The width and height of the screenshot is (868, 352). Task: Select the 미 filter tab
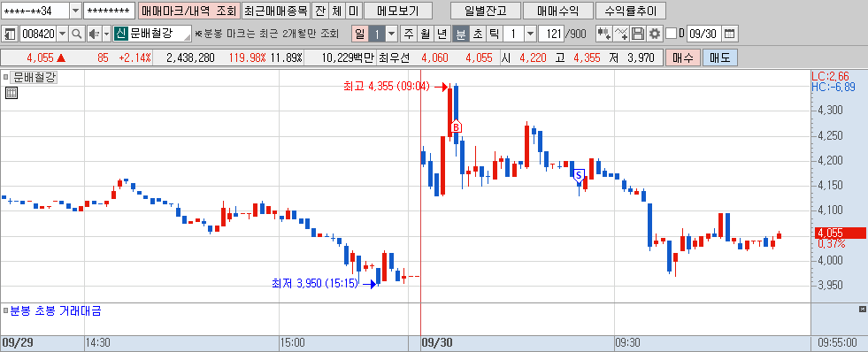pyautogui.click(x=353, y=11)
